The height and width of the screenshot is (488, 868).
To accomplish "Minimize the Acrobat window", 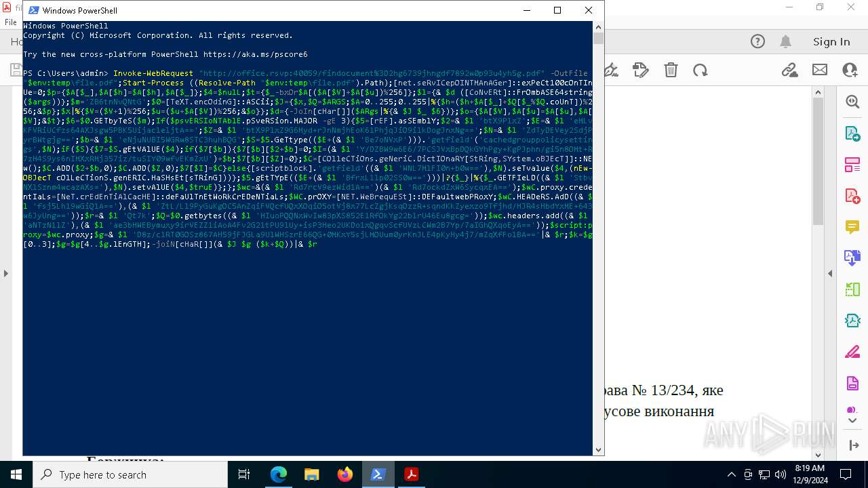I will pos(789,7).
